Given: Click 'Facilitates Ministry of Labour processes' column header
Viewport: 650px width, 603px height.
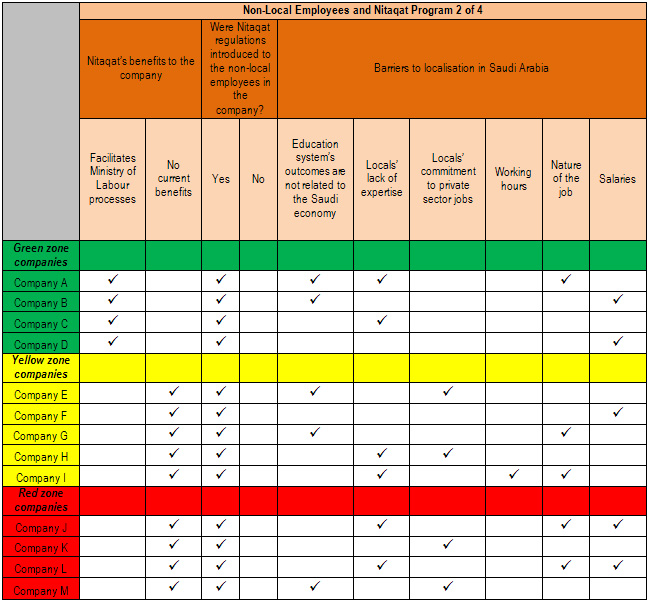Looking at the screenshot, I should coord(112,179).
